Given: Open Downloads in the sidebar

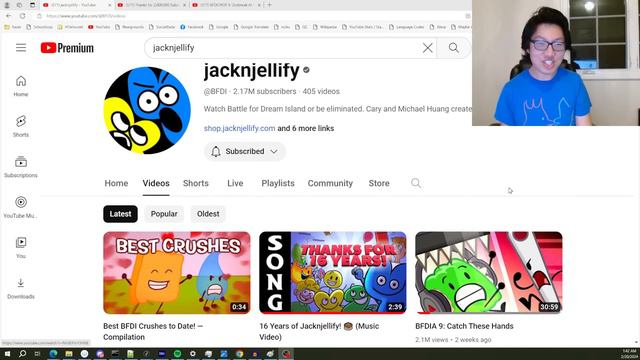Looking at the screenshot, I should point(21,288).
